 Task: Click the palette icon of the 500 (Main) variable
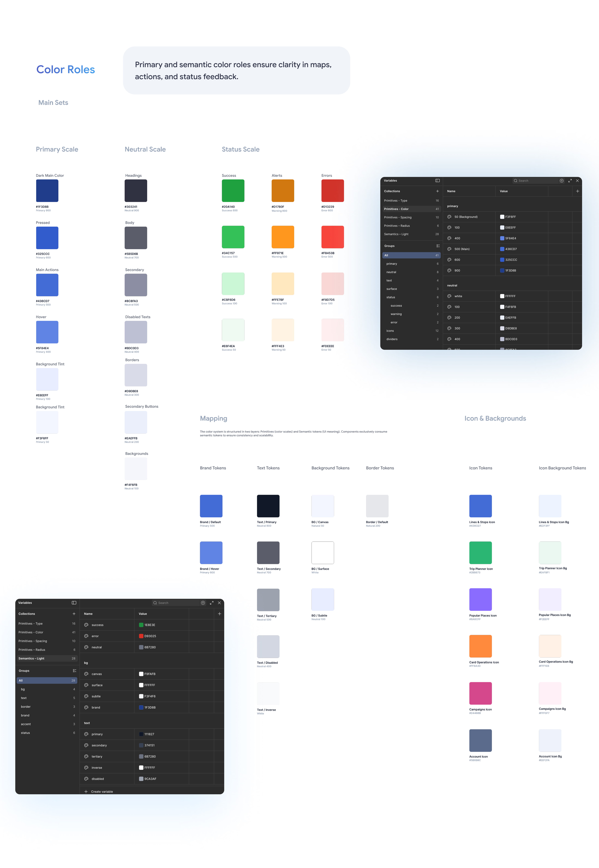click(x=449, y=249)
